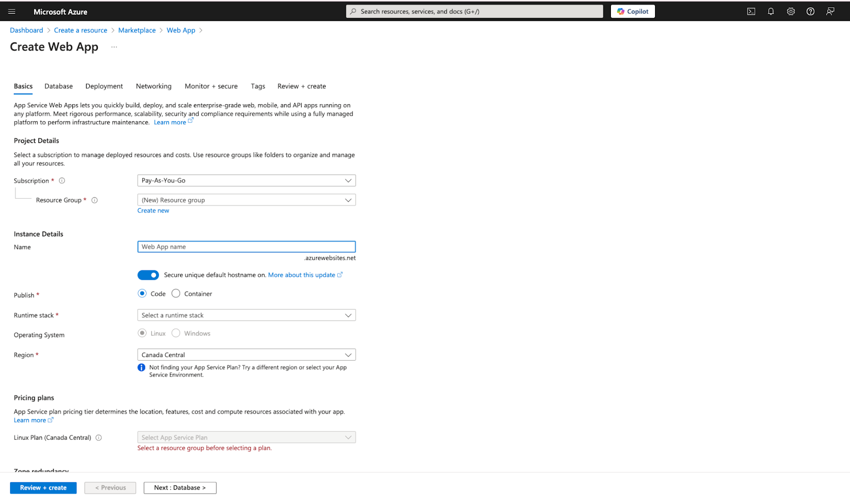Screen dimensions: 850x504
Task: Switch to the Basics tab
Action: tap(23, 86)
